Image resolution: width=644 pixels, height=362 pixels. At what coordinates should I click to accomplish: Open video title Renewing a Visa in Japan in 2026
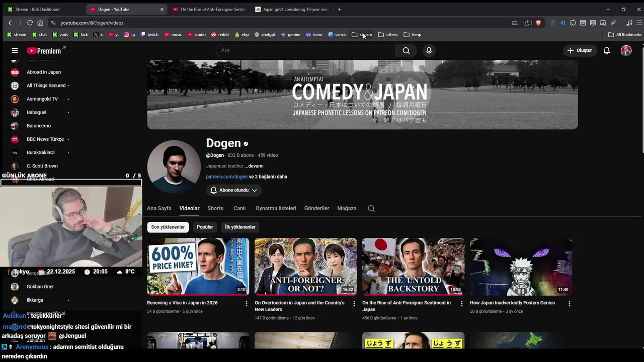point(182,303)
